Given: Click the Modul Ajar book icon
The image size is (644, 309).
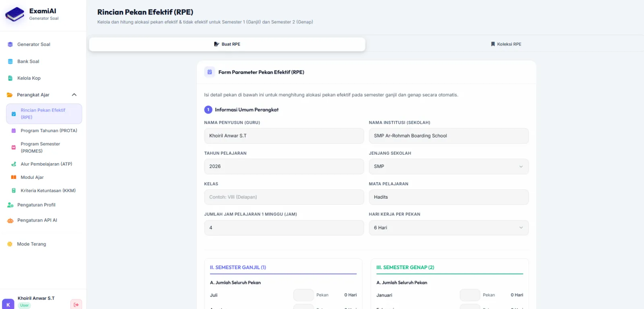Looking at the screenshot, I should click(x=14, y=177).
